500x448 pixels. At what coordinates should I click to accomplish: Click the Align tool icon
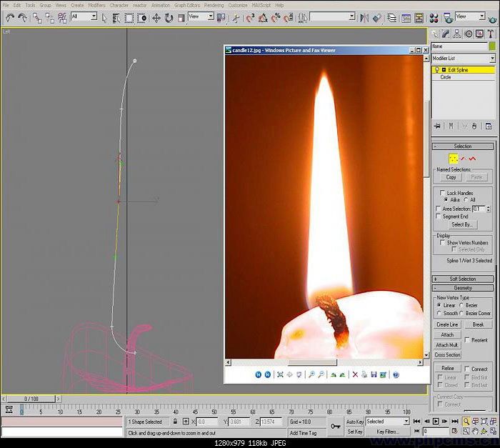(376, 18)
